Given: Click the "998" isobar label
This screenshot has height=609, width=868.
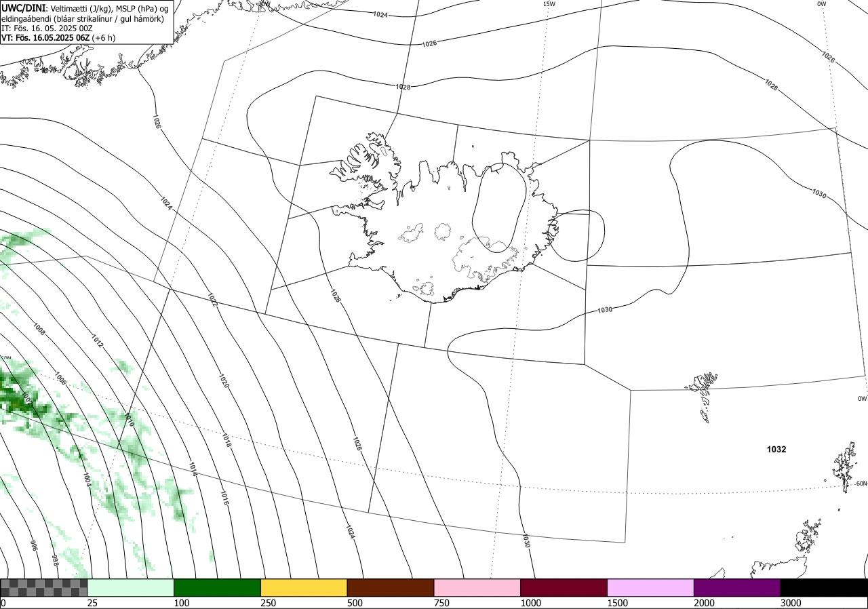Looking at the screenshot, I should (x=55, y=559).
